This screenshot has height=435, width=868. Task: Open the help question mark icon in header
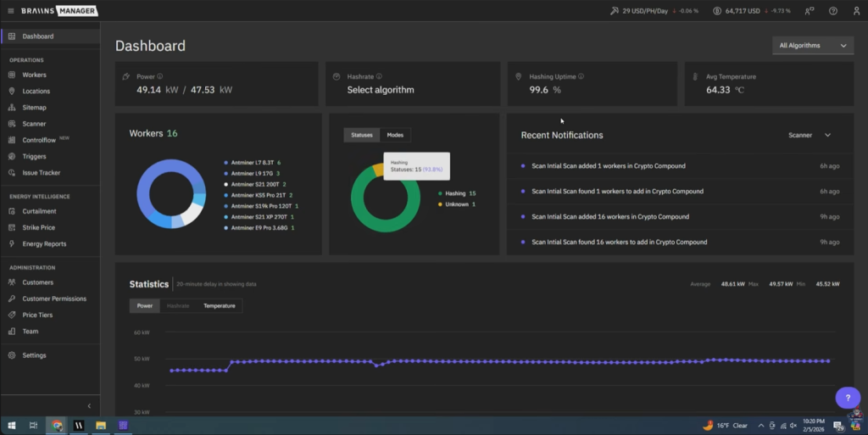click(832, 11)
